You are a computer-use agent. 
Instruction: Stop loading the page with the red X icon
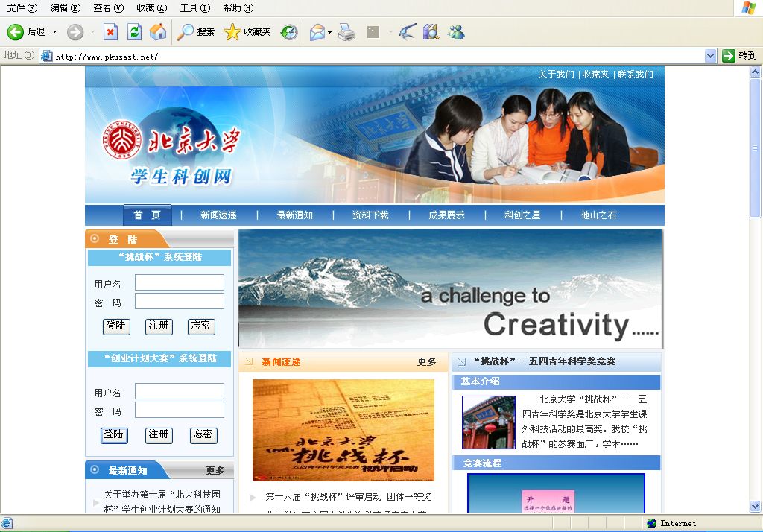110,32
